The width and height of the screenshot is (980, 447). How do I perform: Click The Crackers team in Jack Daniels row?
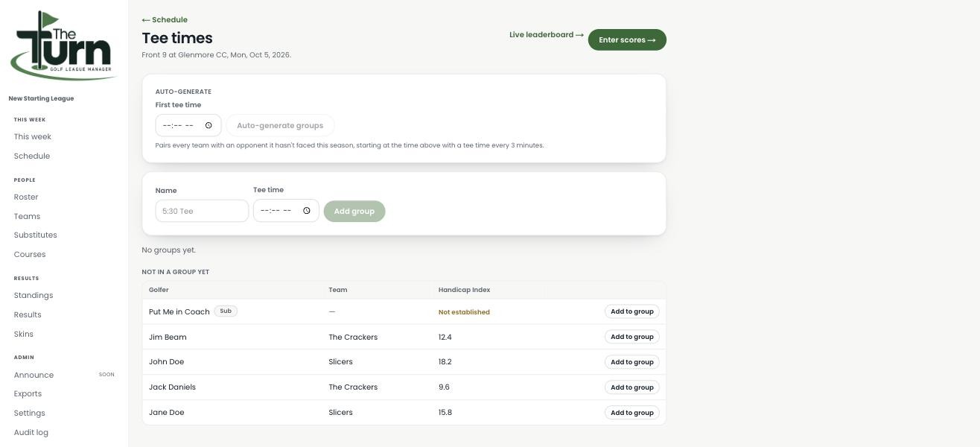[x=353, y=387]
